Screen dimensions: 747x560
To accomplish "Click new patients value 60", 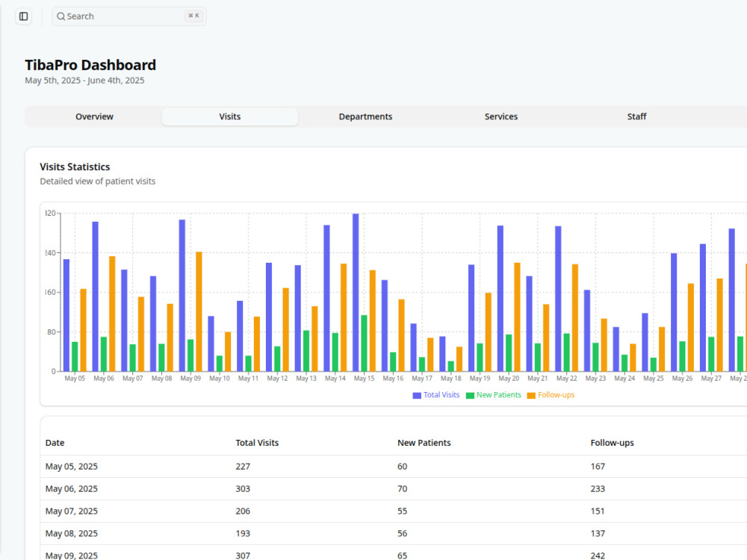I will 402,467.
